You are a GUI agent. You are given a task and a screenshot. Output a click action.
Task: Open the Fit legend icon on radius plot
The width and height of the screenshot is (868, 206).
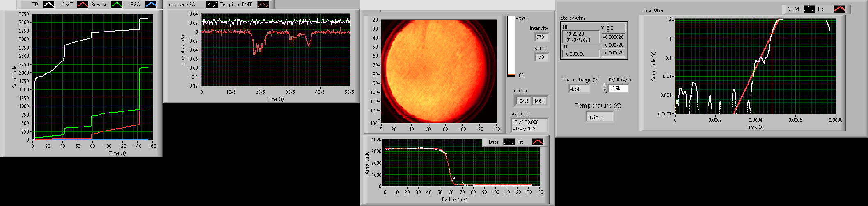[537, 142]
